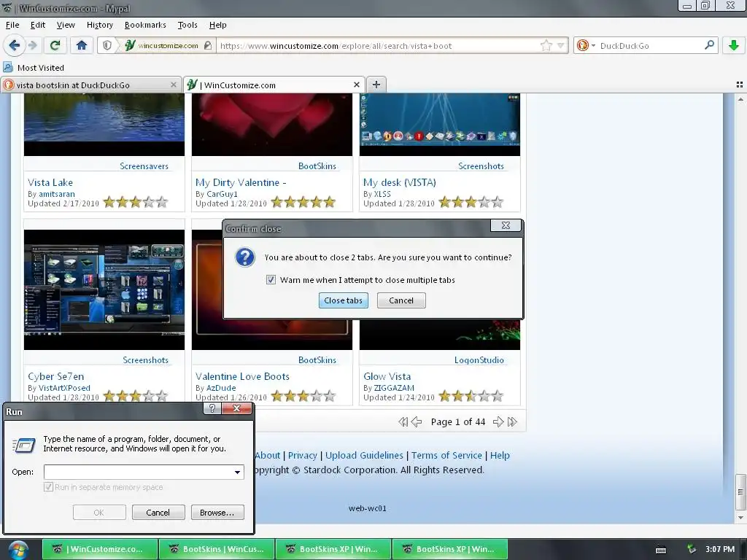Open the File menu
This screenshot has height=560, width=747.
click(12, 25)
